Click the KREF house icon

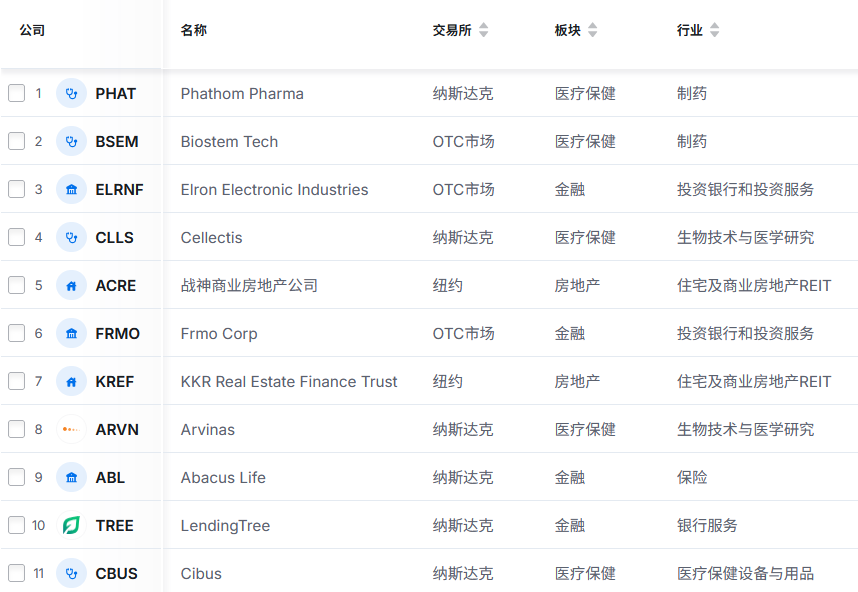tap(71, 381)
